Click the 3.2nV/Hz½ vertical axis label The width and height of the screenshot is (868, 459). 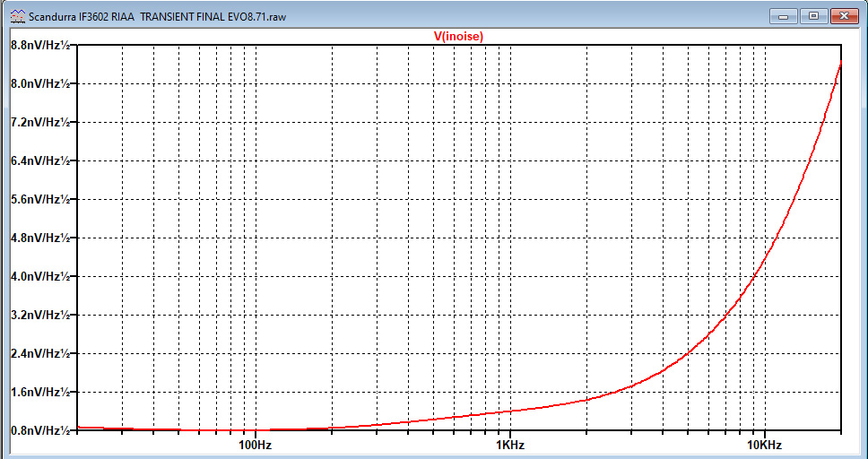coord(40,315)
